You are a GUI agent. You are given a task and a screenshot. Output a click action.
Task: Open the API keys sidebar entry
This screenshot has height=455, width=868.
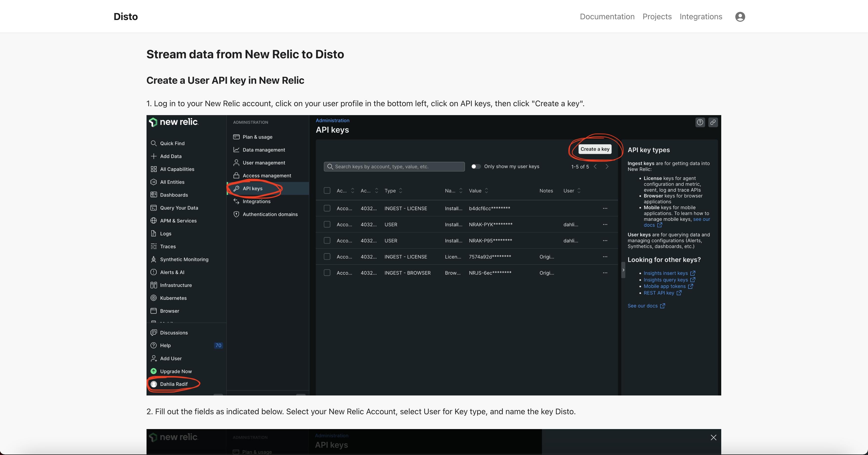pyautogui.click(x=252, y=188)
